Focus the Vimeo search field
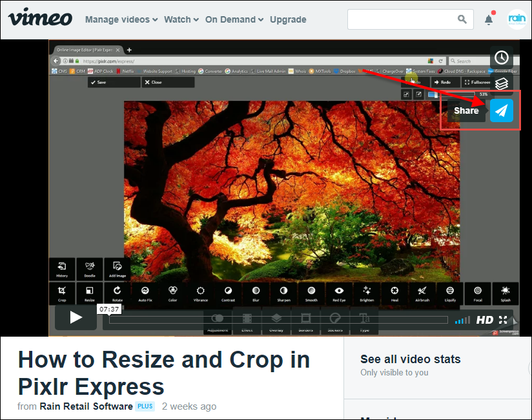Viewport: 532px width, 420px height. pyautogui.click(x=410, y=19)
